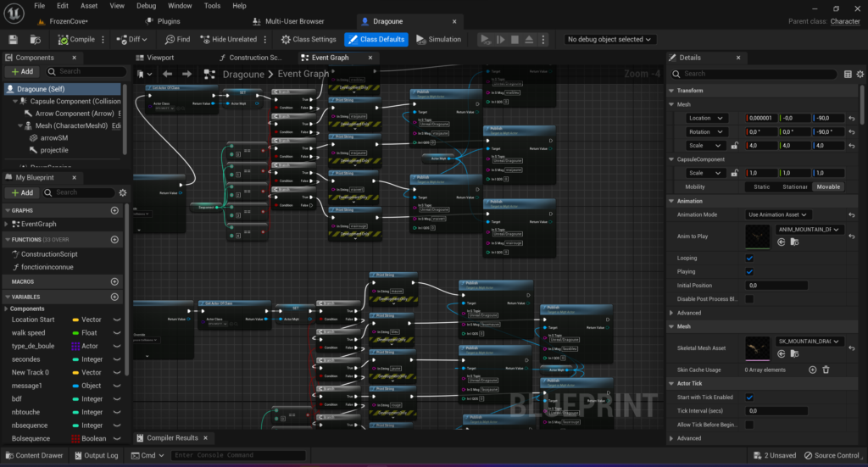Delete Skin Cache Usage array elements
868x467 pixels.
pyautogui.click(x=826, y=370)
